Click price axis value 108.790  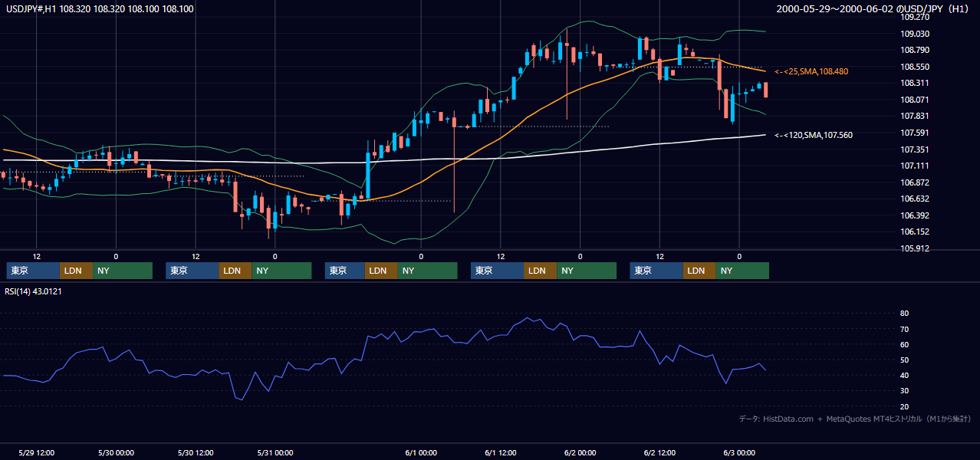916,51
